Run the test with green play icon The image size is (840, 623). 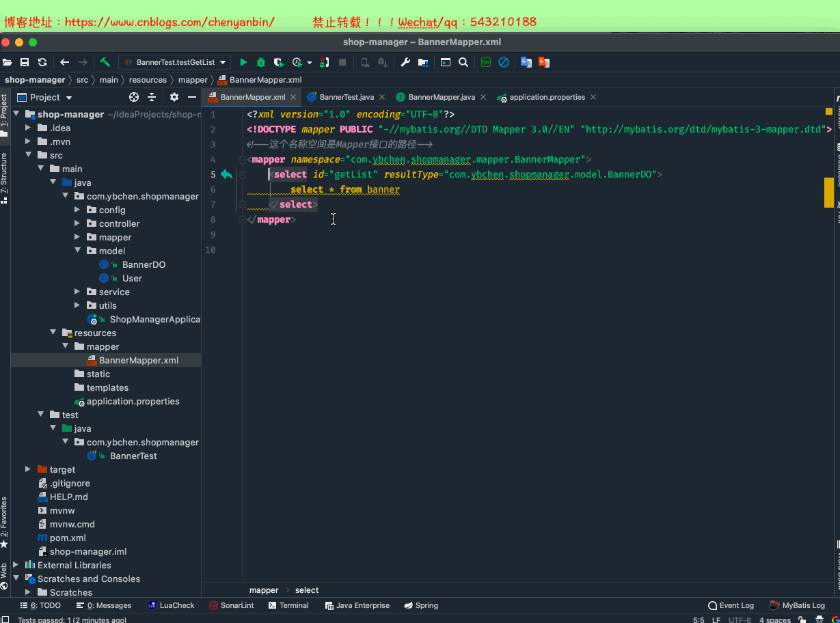pos(243,62)
